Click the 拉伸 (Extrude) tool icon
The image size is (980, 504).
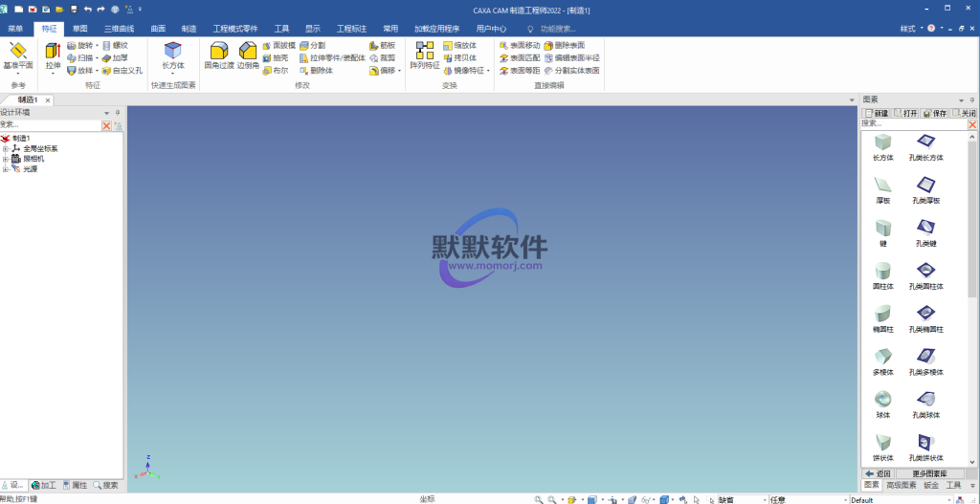coord(53,52)
